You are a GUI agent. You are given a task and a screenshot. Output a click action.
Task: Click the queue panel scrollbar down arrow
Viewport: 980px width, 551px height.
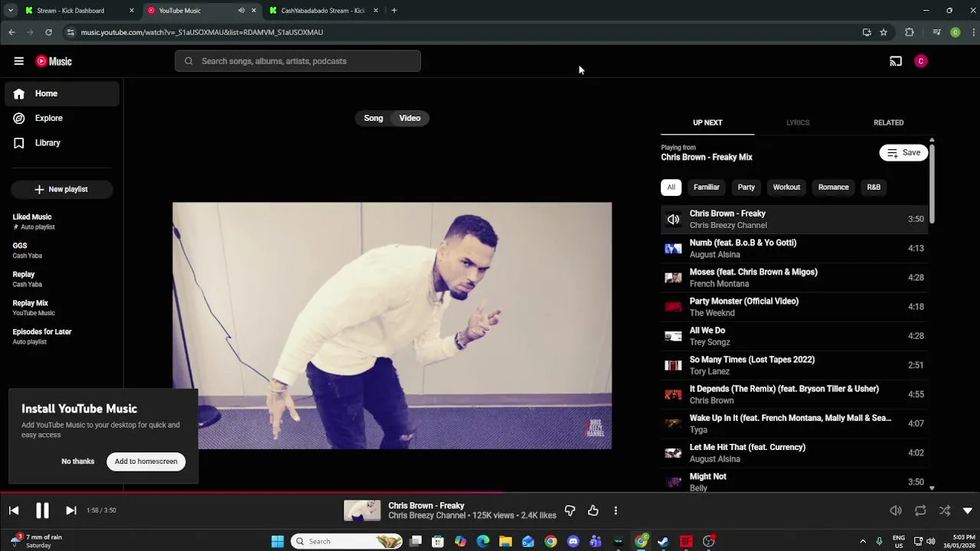tap(932, 487)
